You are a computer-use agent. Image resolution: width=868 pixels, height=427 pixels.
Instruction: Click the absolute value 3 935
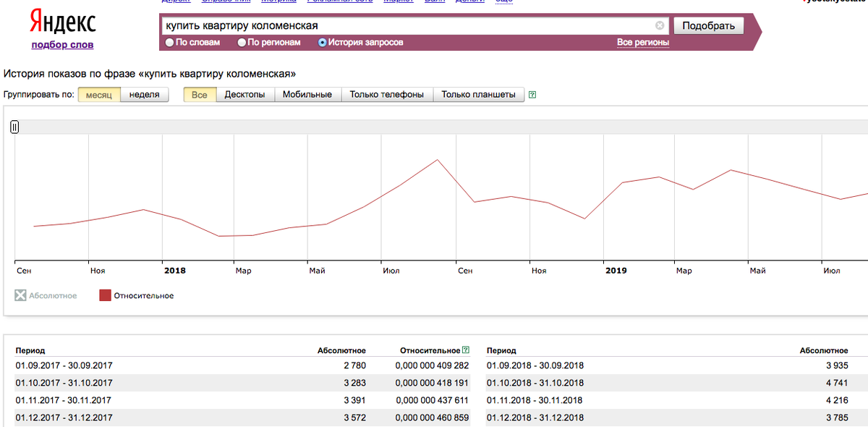click(836, 365)
